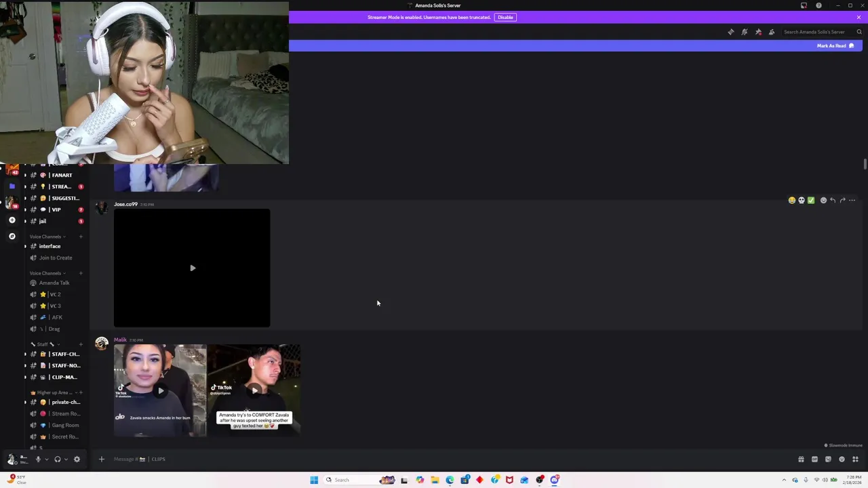Viewport: 868px width, 488px height.
Task: Join the Join to Create voice channel
Action: point(54,258)
